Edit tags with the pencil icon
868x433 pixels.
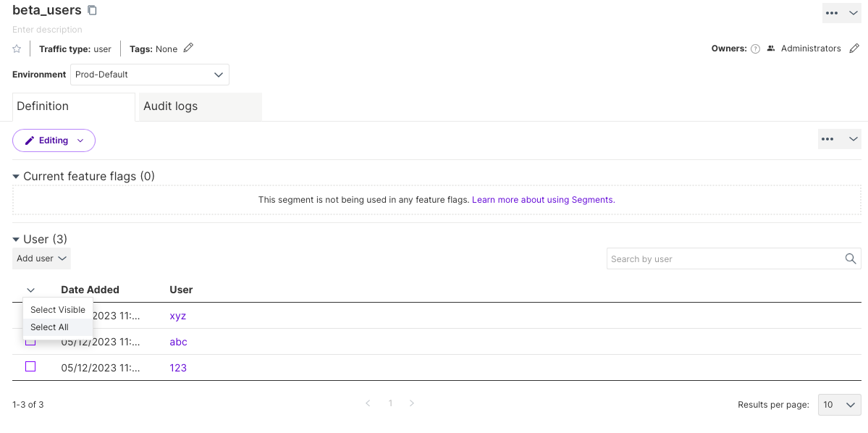point(188,49)
